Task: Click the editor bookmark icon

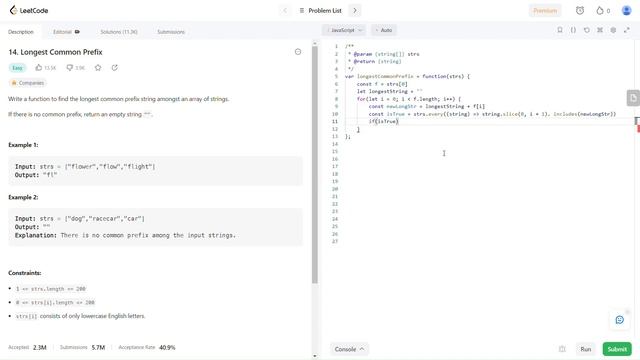Action: click(560, 30)
